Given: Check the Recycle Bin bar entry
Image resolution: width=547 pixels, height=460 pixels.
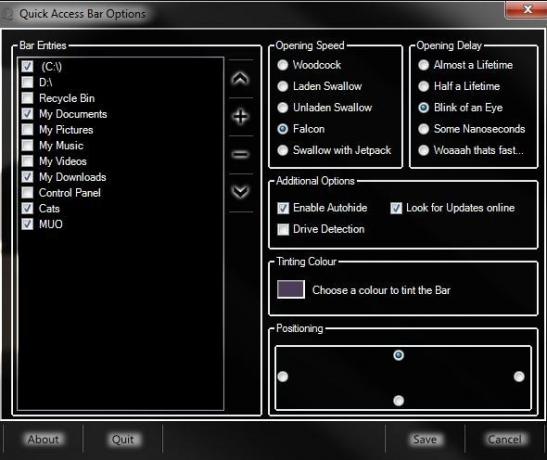Looking at the screenshot, I should tap(27, 98).
